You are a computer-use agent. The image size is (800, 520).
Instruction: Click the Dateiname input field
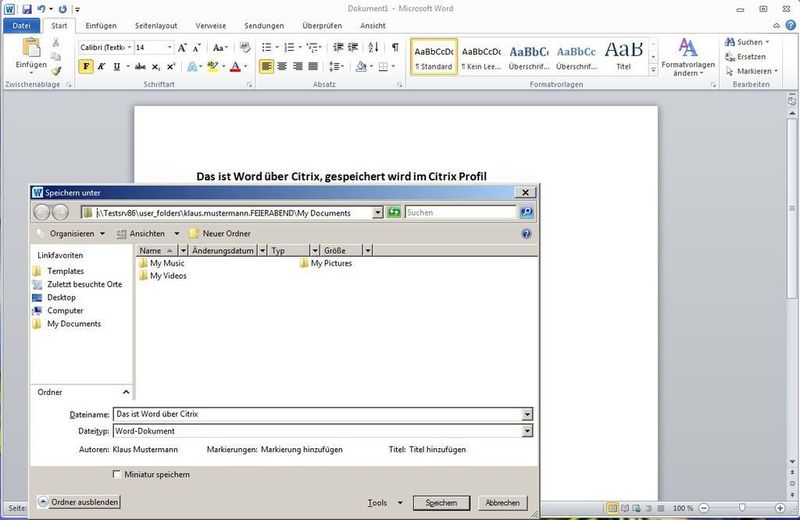pyautogui.click(x=317, y=414)
